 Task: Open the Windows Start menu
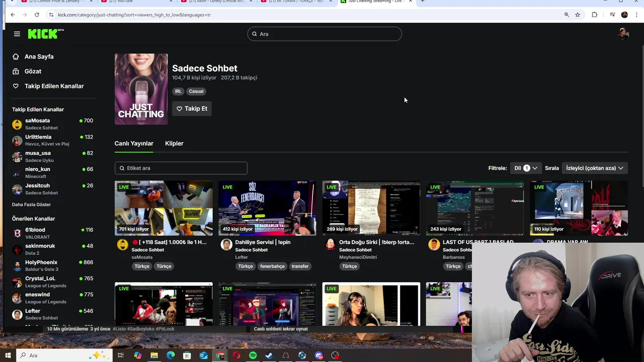tap(8, 355)
